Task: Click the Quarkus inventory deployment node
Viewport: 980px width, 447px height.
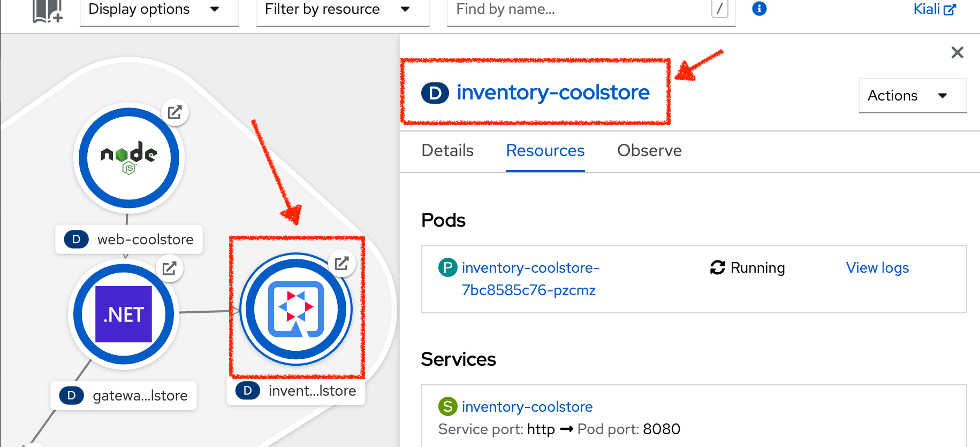Action: tap(295, 309)
